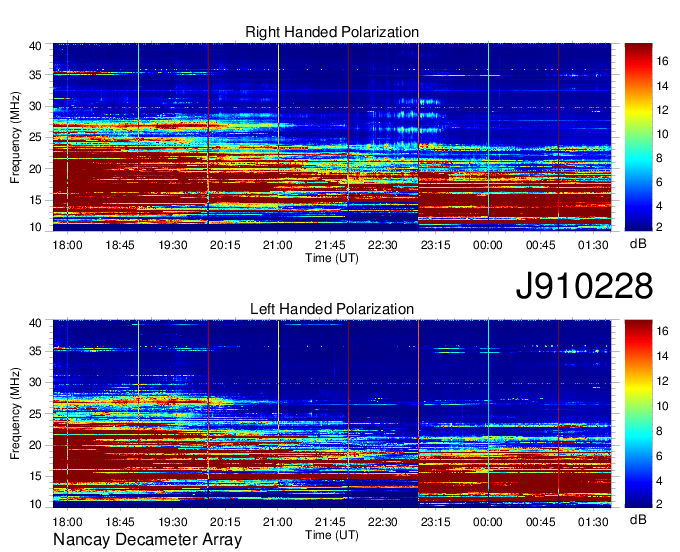Image resolution: width=680 pixels, height=552 pixels.
Task: Click the 00:00 time tick on Left Handed plot
Action: coord(488,522)
